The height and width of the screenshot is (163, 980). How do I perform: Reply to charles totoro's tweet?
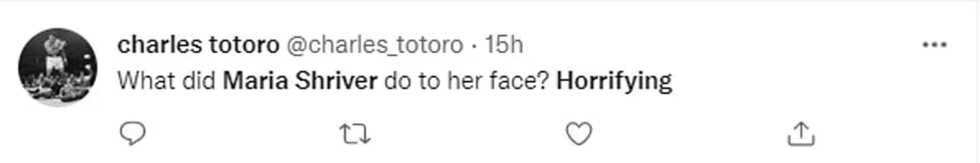[132, 134]
